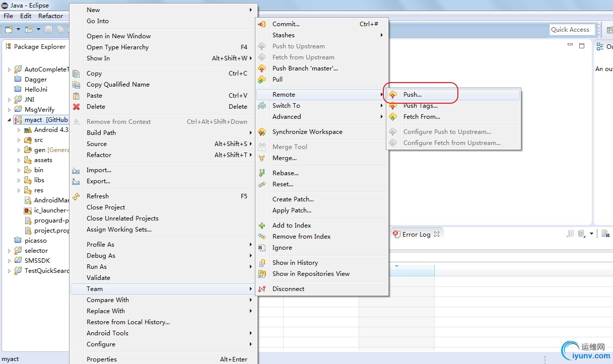Image resolution: width=613 pixels, height=364 pixels.
Task: Click the Push... icon in Remote submenu
Action: (x=393, y=95)
